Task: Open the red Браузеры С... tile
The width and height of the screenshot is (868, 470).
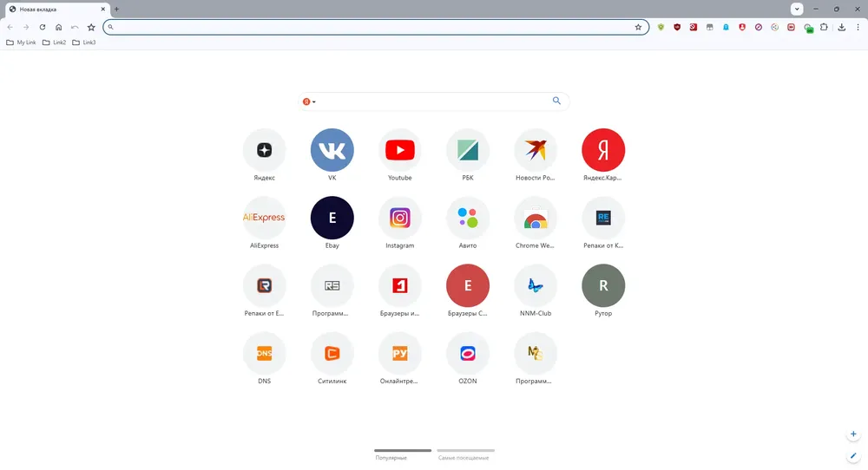Action: pos(468,285)
